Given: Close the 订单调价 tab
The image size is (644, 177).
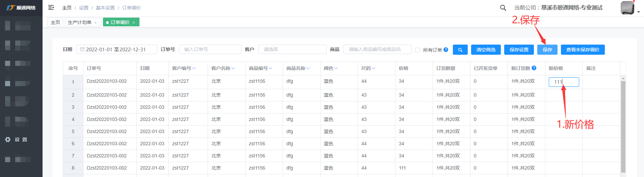Looking at the screenshot, I should click(x=134, y=23).
